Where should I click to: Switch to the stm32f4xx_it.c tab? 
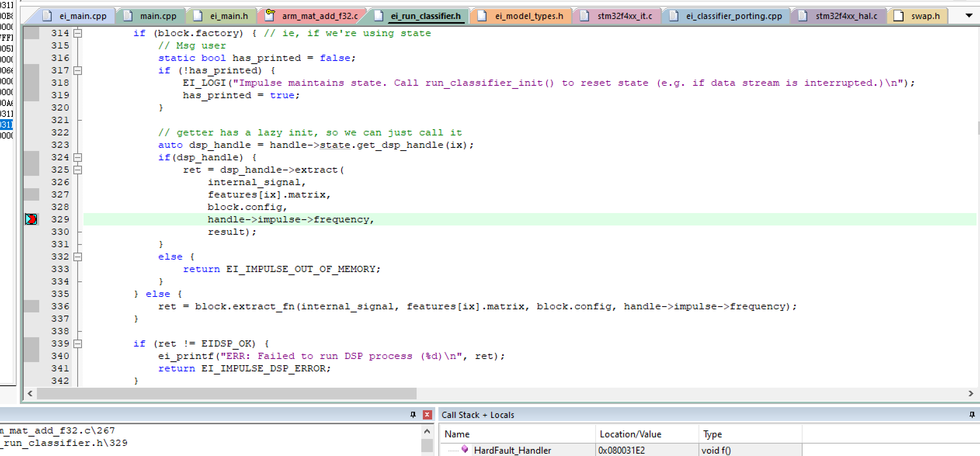pos(624,16)
